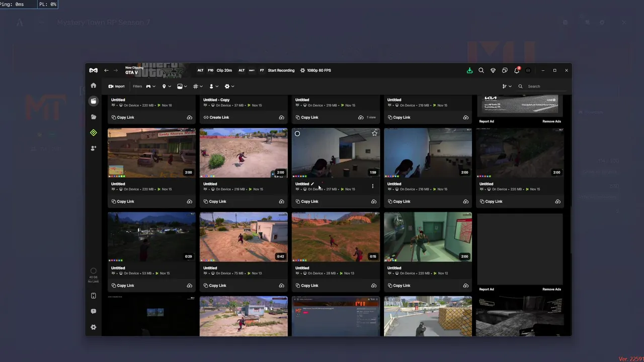Viewport: 644px width, 362px height.
Task: Open the 0:29 night clip thumbnail
Action: click(151, 237)
